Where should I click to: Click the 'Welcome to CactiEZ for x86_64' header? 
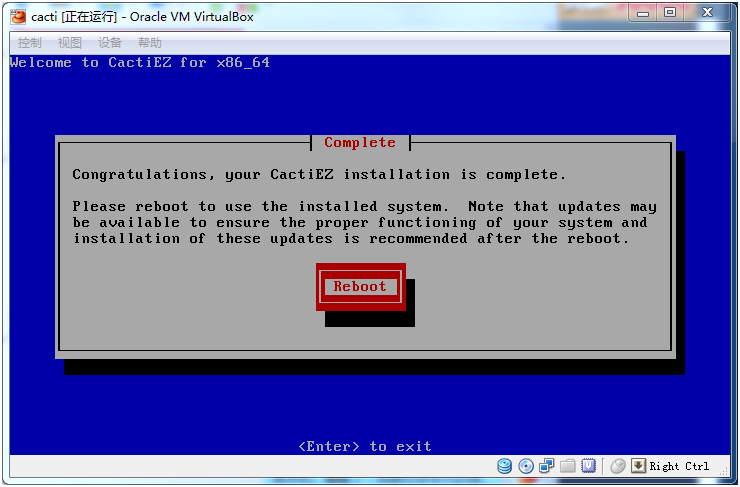coord(140,62)
